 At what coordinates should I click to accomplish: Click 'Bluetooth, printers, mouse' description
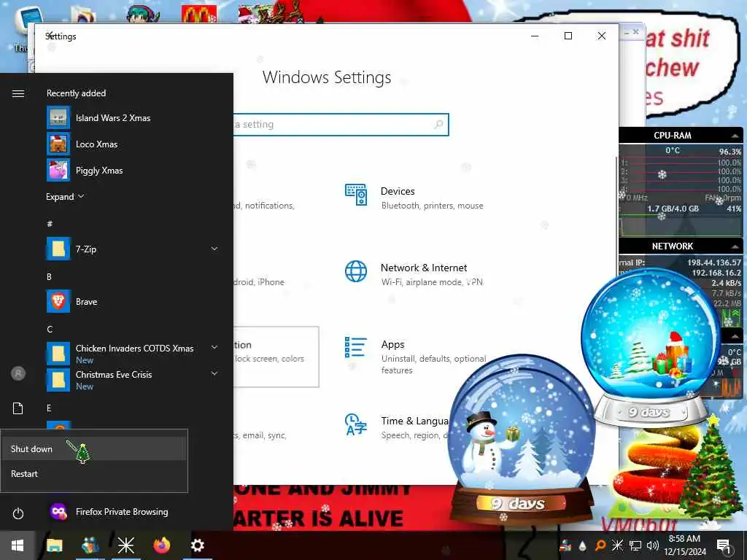pos(432,206)
